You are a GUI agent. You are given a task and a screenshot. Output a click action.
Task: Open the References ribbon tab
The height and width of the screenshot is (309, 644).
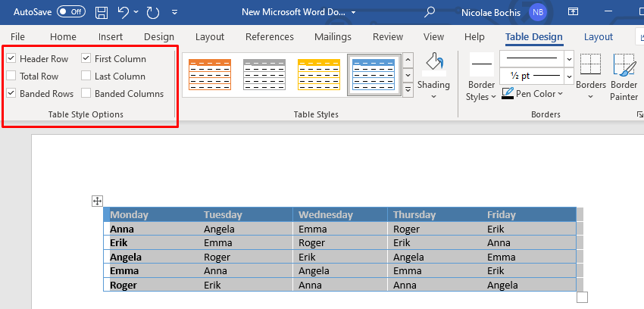click(x=270, y=36)
